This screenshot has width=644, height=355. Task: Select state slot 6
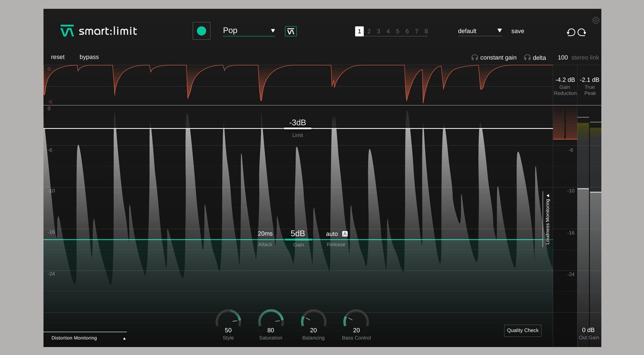coord(407,31)
